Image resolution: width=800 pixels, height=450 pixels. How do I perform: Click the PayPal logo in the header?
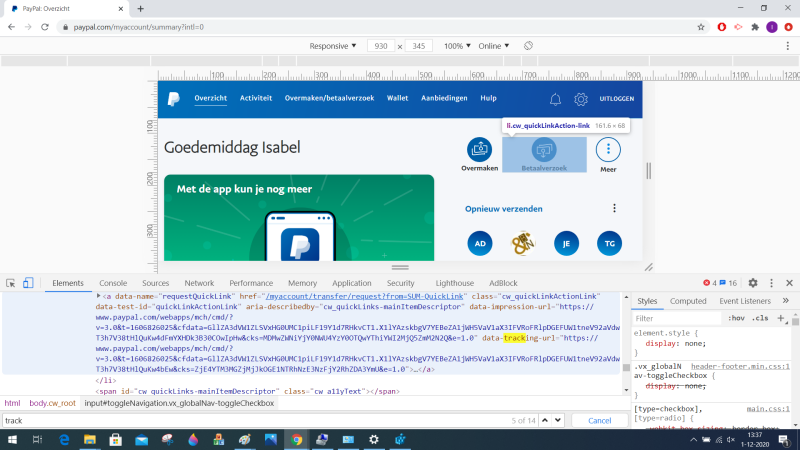tap(173, 98)
